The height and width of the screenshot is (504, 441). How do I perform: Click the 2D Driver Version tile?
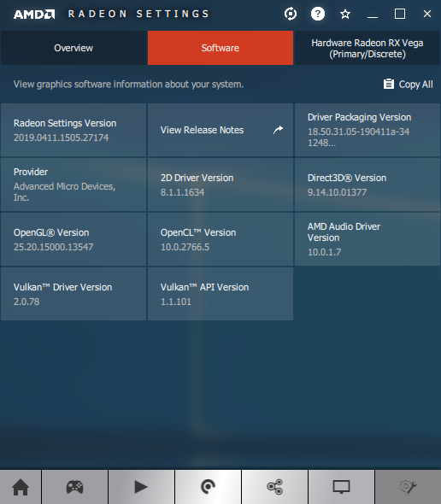[220, 185]
